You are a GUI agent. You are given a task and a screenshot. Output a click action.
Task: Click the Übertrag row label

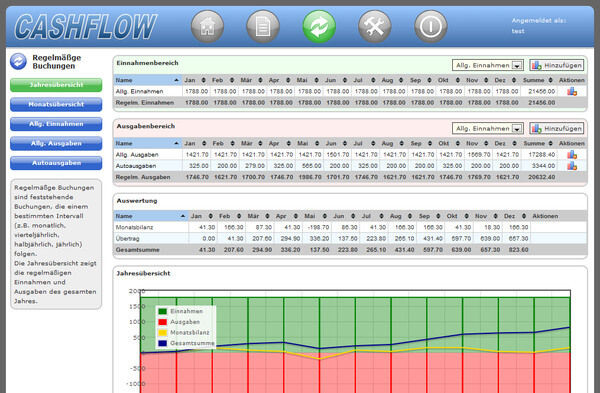(x=127, y=238)
